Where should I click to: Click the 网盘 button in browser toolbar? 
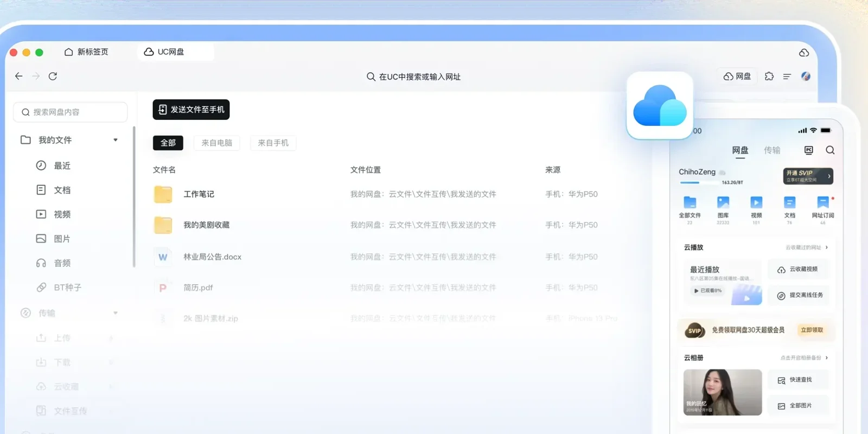[x=737, y=76]
